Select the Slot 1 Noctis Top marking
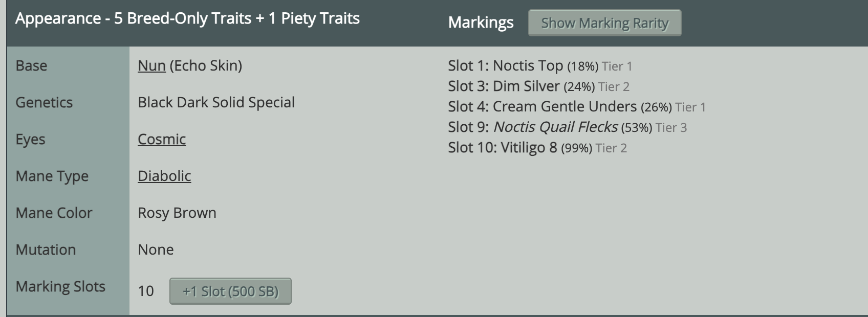 click(x=540, y=65)
